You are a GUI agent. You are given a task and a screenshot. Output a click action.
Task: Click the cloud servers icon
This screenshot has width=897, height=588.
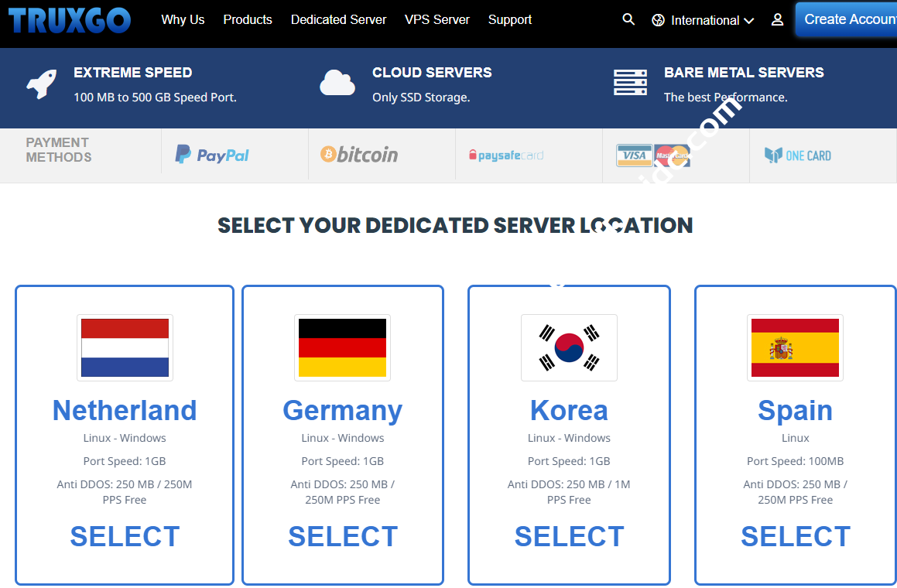337,83
